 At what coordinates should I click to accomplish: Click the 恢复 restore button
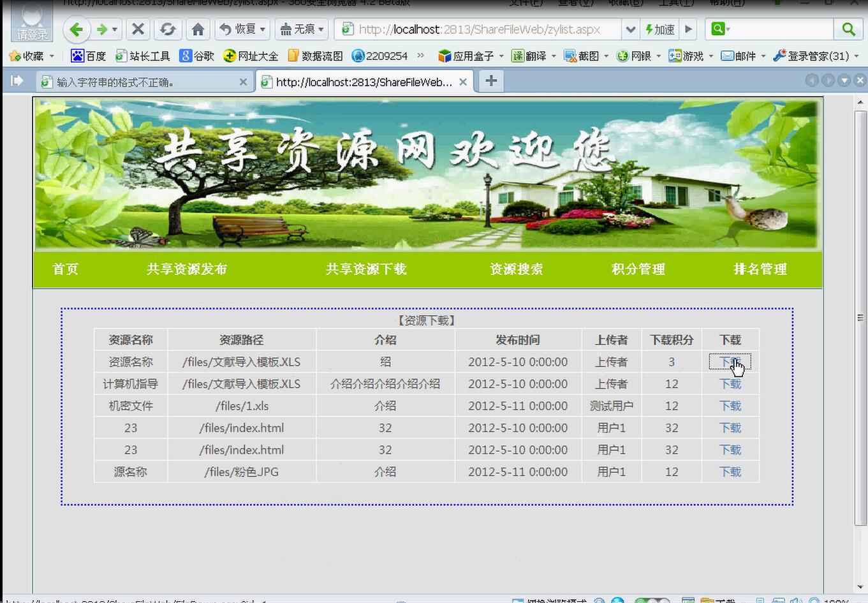coord(238,29)
